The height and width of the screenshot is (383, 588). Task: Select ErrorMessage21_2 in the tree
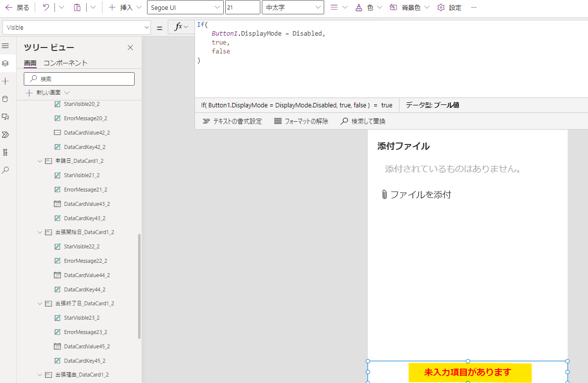pyautogui.click(x=85, y=190)
